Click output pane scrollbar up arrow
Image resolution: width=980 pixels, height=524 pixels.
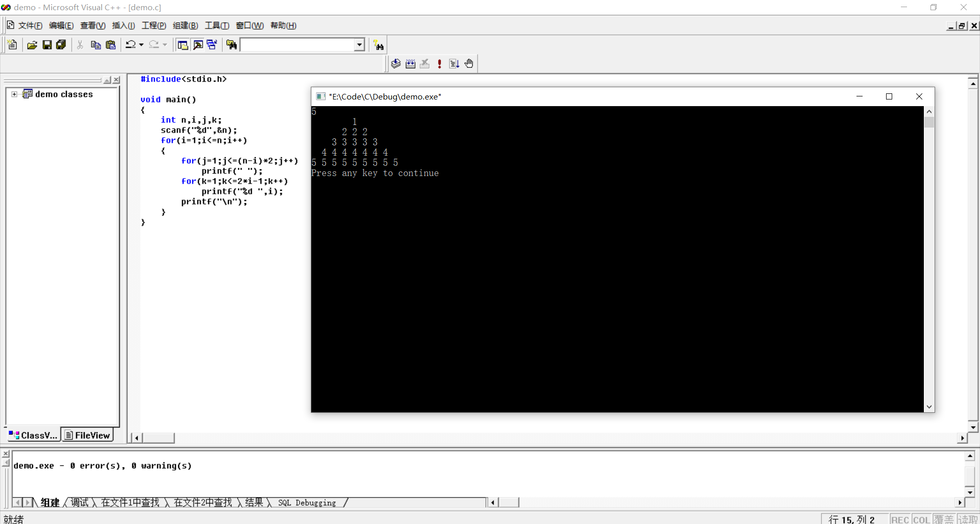click(x=970, y=456)
